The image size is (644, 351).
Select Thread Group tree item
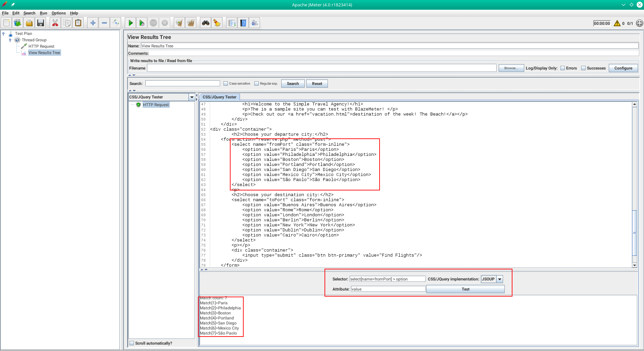pyautogui.click(x=34, y=40)
